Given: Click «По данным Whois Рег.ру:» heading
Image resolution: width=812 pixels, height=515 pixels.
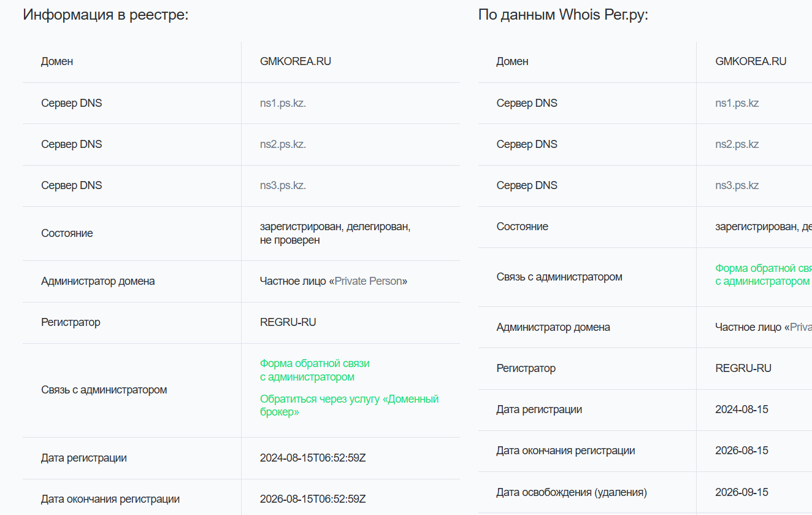Looking at the screenshot, I should click(x=562, y=15).
